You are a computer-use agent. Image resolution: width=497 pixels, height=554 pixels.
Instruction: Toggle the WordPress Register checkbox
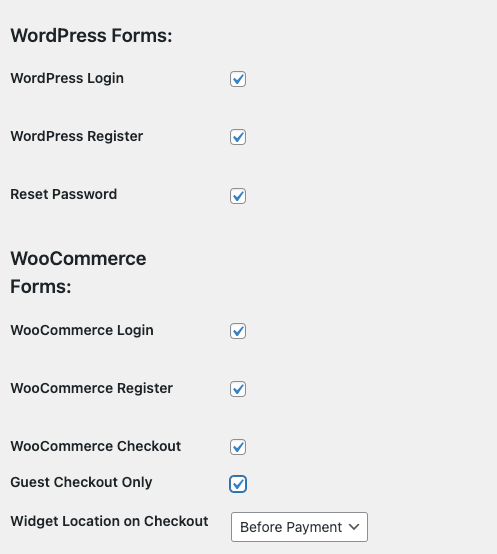click(238, 137)
